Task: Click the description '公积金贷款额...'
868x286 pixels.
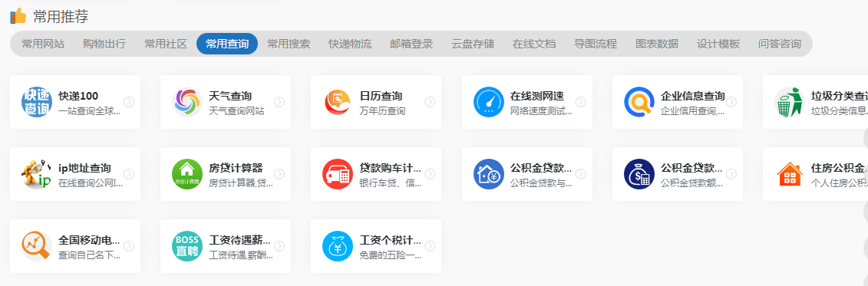Action: pyautogui.click(x=691, y=182)
